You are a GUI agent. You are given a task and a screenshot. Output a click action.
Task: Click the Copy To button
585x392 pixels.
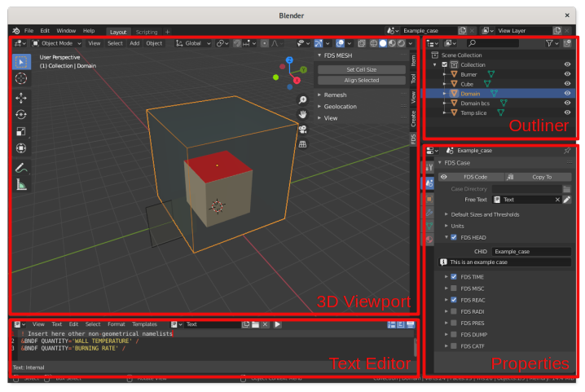coord(538,178)
